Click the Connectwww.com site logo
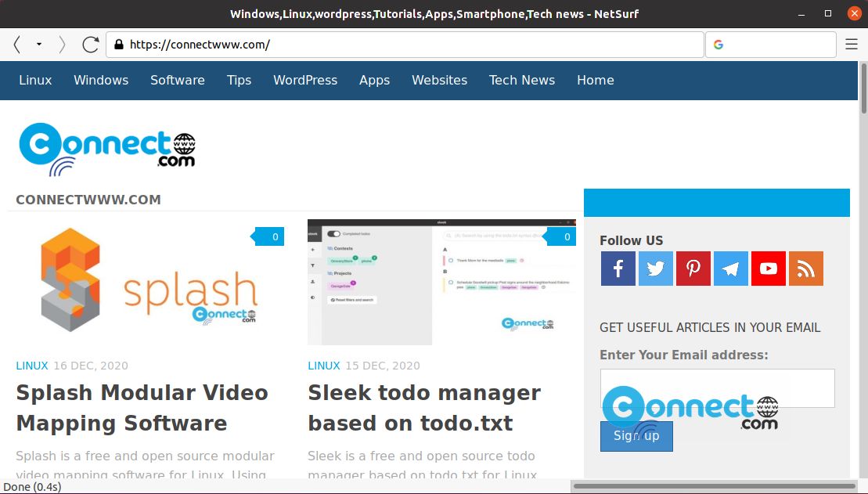Viewport: 868px width, 494px height. 107,149
